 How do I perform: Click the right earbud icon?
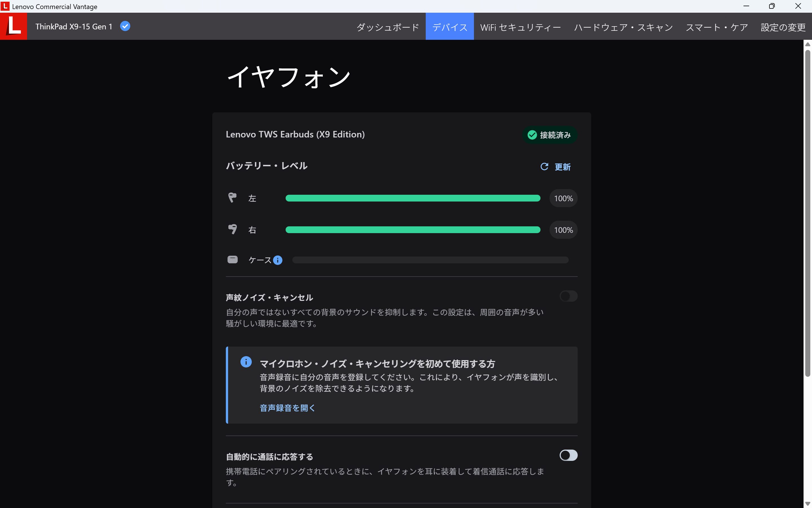[232, 229]
